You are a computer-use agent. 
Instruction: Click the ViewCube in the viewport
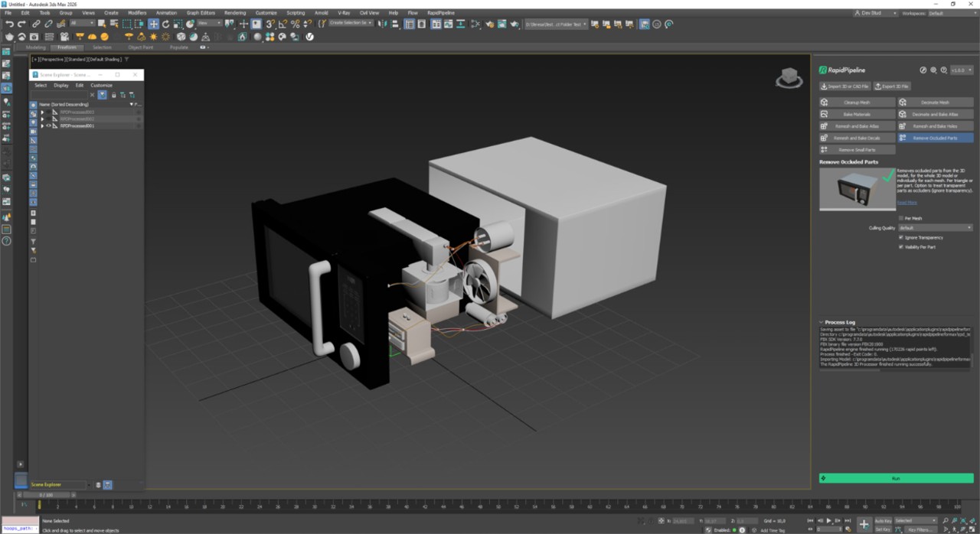click(788, 78)
